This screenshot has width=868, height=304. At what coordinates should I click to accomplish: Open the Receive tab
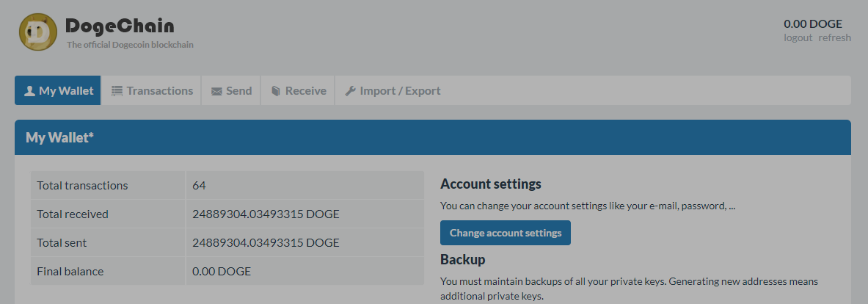[298, 90]
